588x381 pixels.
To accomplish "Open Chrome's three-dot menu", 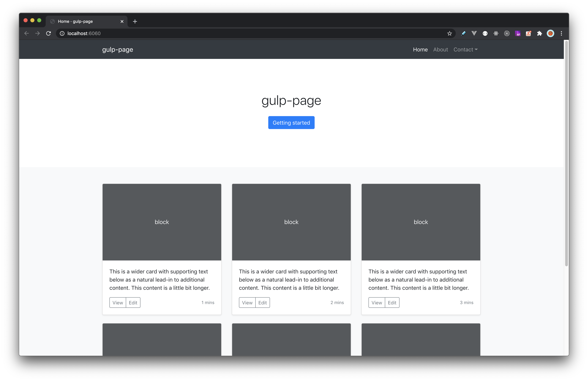I will [x=561, y=33].
